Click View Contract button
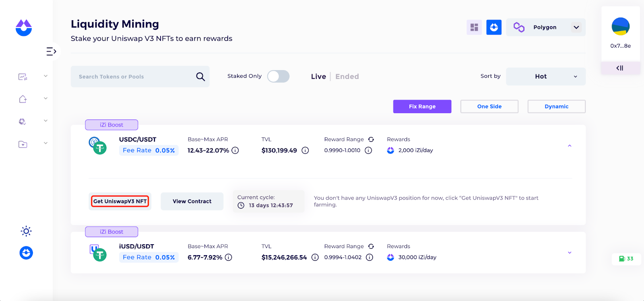The width and height of the screenshot is (644, 301). (x=192, y=201)
